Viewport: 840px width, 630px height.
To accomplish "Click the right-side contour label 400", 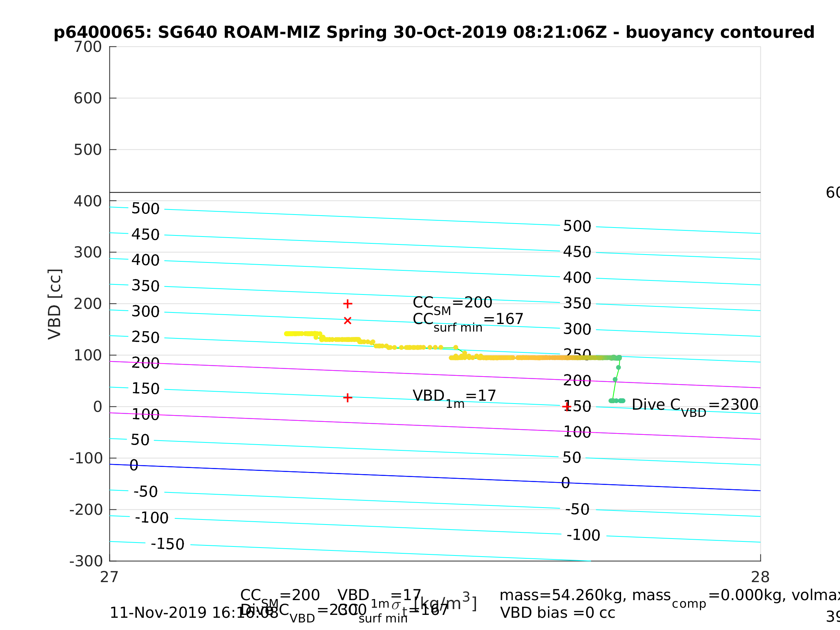I will 577,278.
